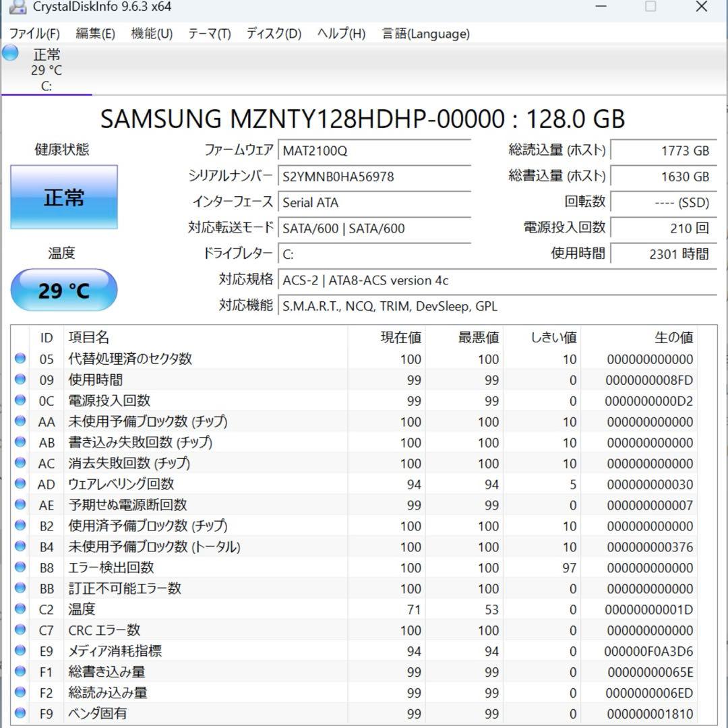Click the blue status orb beside 正常 29 °C
Image resolution: width=728 pixels, height=728 pixels.
[11, 53]
